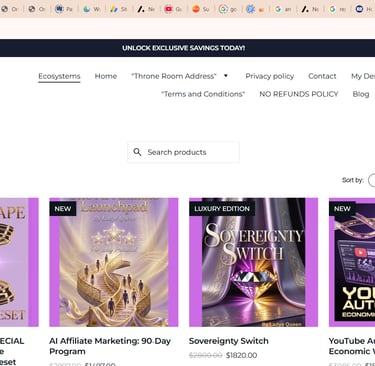Open the first globe-icon browser tab
The height and width of the screenshot is (366, 375).
click(x=9, y=9)
